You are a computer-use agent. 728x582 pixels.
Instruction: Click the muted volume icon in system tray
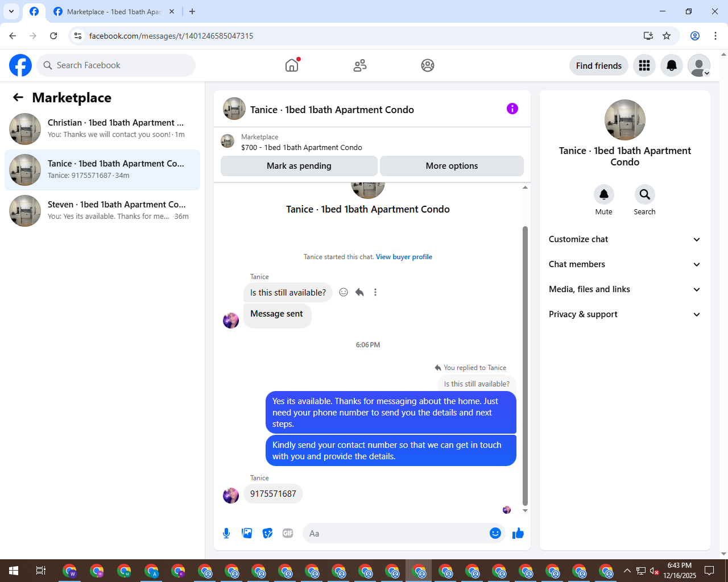[x=654, y=571]
